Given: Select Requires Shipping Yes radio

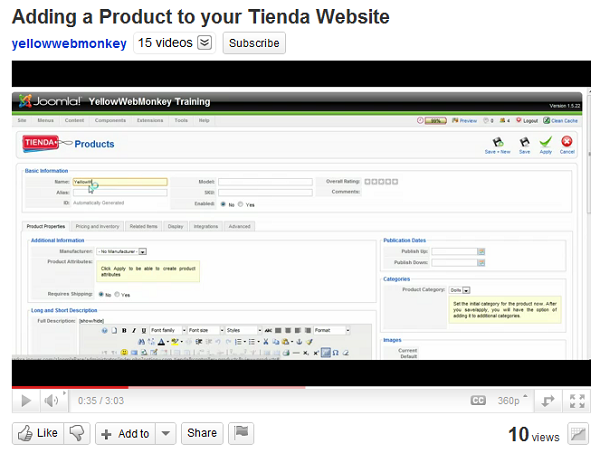Looking at the screenshot, I should click(117, 294).
